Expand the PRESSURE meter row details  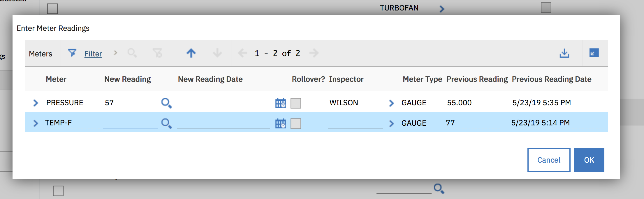[x=36, y=103]
